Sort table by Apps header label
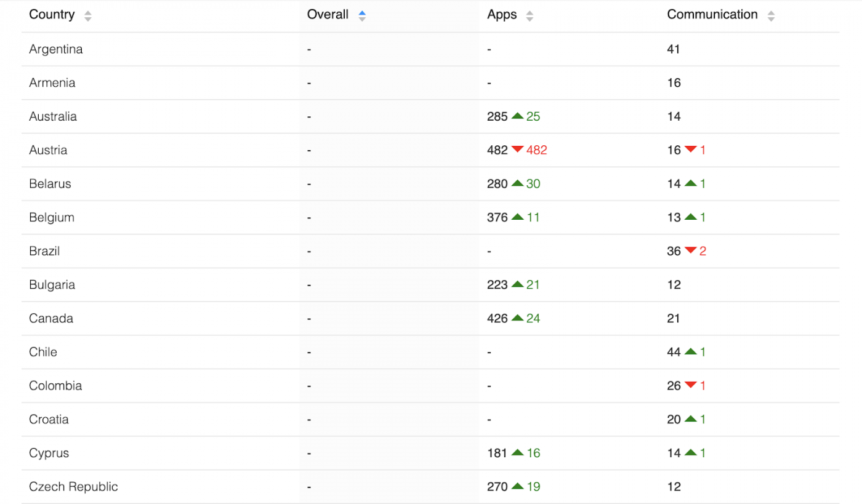The image size is (862, 504). point(502,15)
